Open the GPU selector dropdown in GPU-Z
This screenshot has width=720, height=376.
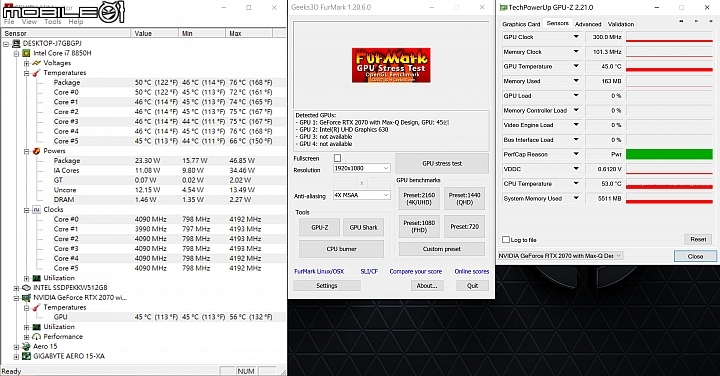coord(561,256)
